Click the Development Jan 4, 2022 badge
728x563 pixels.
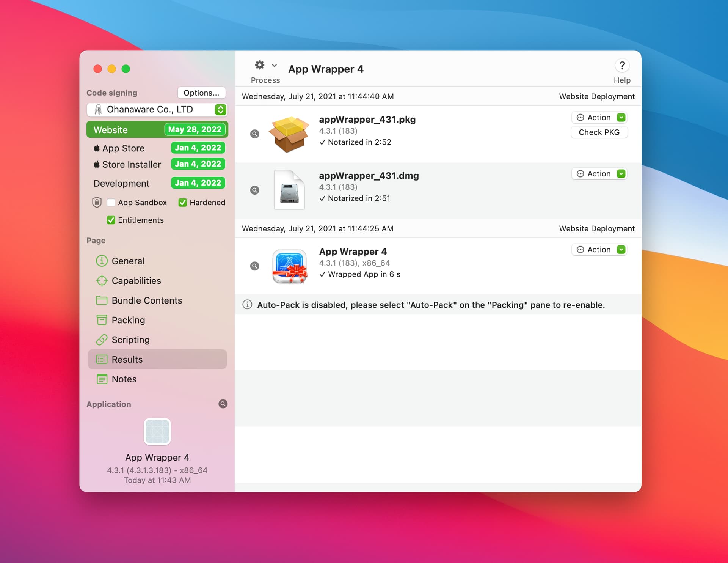click(x=198, y=183)
